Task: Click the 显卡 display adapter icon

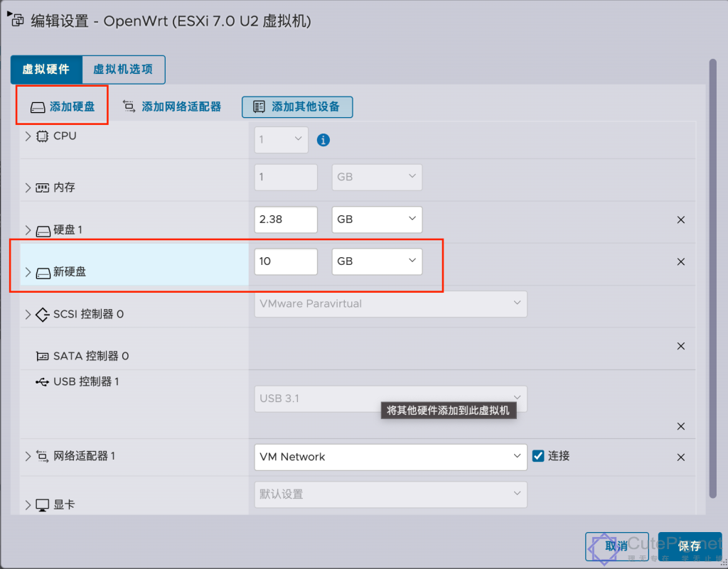Action: tap(42, 504)
